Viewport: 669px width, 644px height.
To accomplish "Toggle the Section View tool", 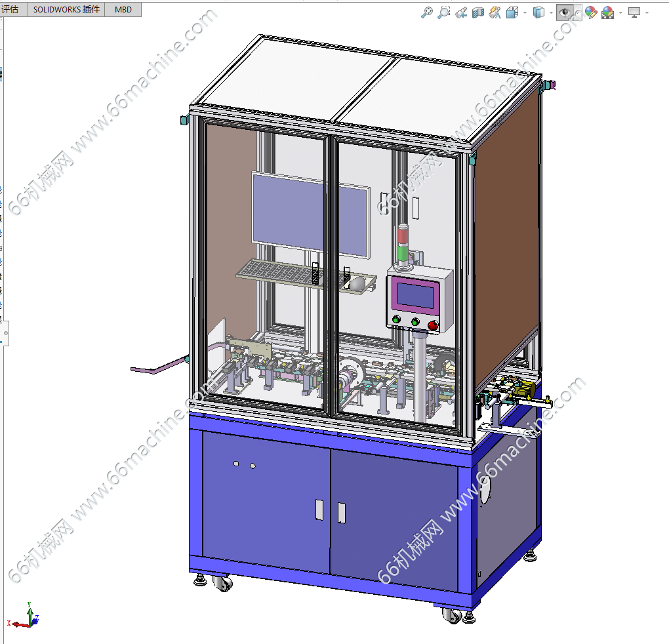I will tap(478, 13).
